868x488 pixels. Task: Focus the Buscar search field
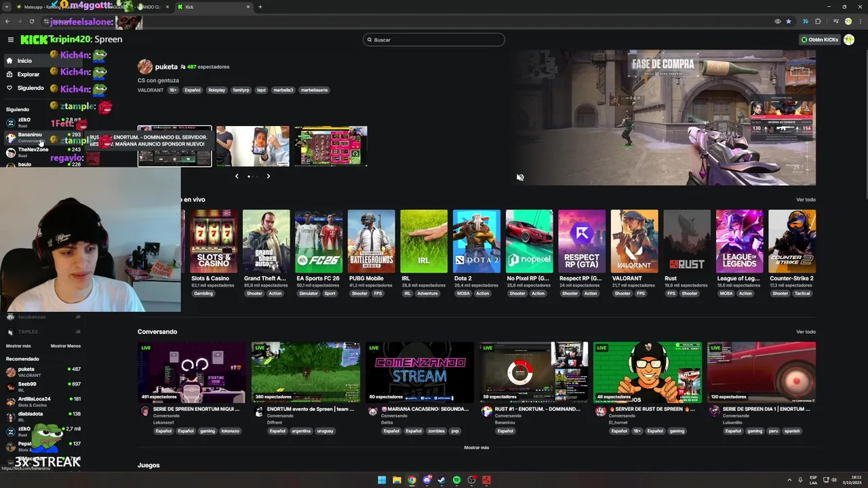(434, 40)
